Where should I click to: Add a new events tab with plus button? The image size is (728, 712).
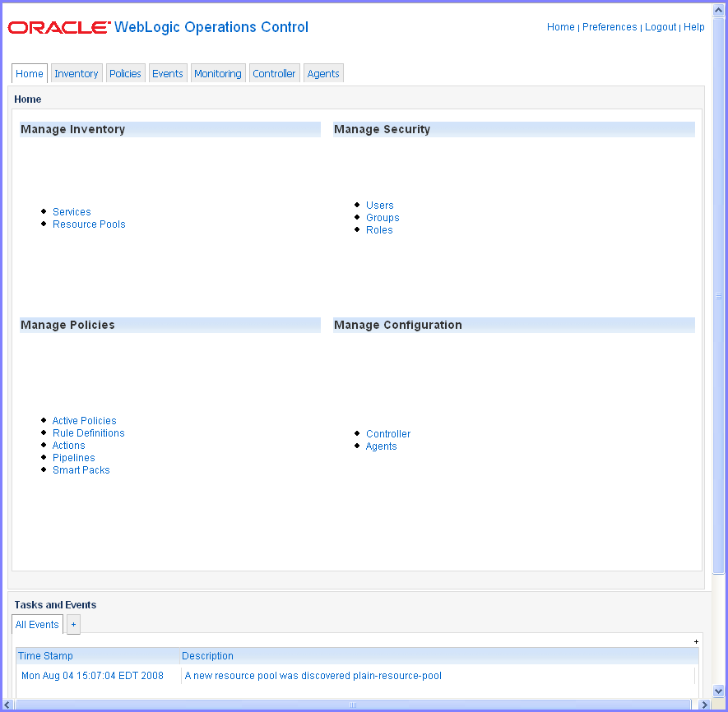click(x=73, y=624)
